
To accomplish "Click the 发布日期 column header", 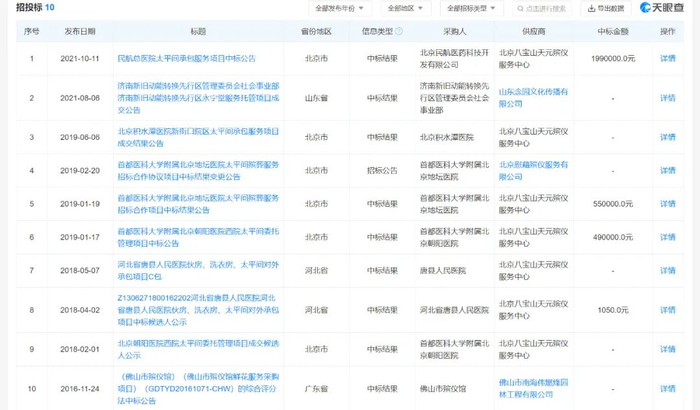I will [x=80, y=31].
